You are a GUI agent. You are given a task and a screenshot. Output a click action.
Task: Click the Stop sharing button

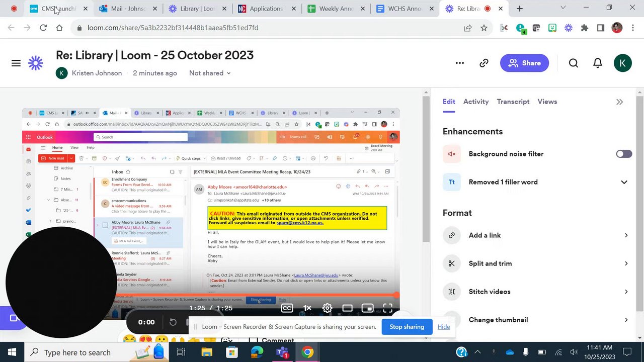(407, 327)
